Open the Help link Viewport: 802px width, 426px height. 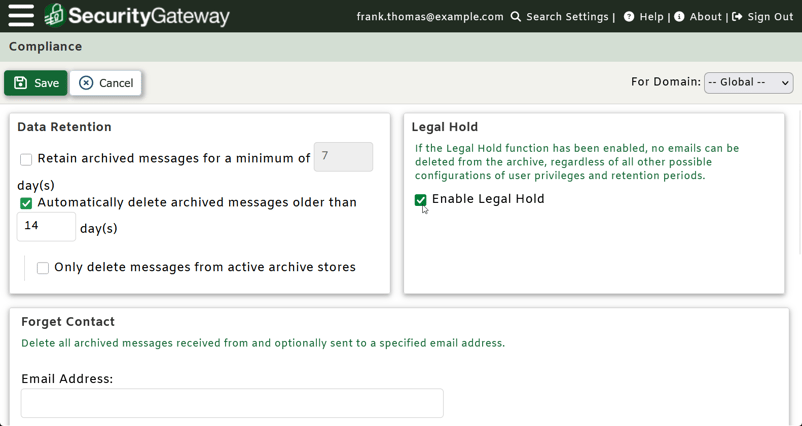pyautogui.click(x=651, y=17)
